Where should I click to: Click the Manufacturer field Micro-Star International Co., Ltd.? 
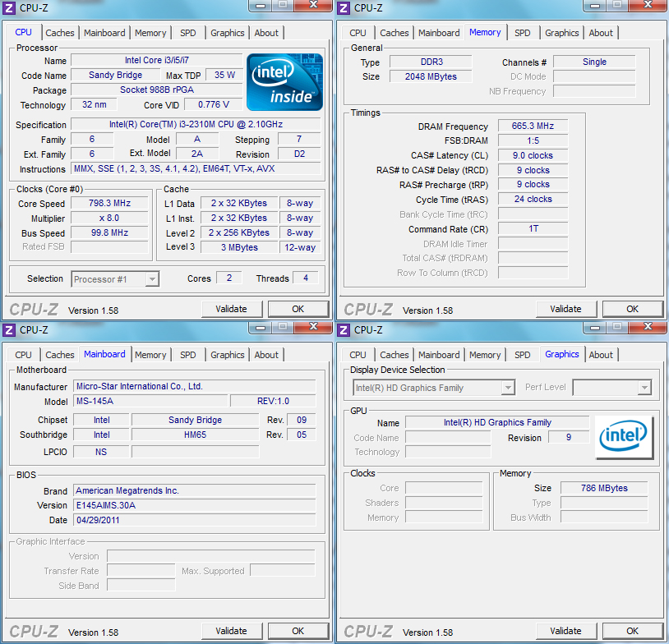pyautogui.click(x=195, y=386)
